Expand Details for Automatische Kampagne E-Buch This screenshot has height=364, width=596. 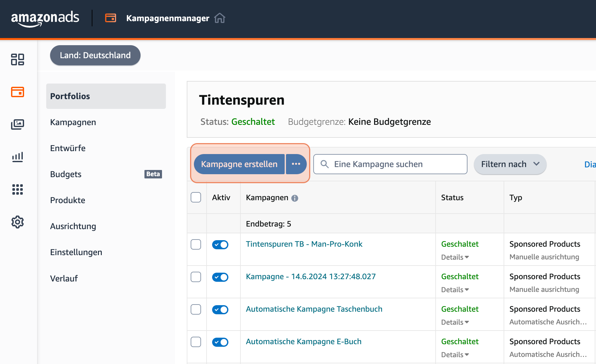coord(455,355)
